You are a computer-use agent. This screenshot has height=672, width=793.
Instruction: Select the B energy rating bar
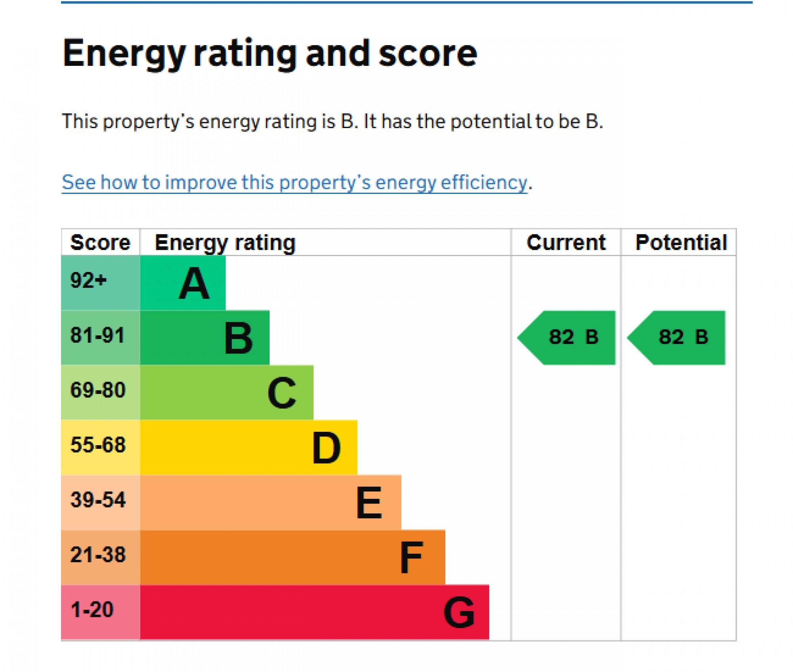205,337
